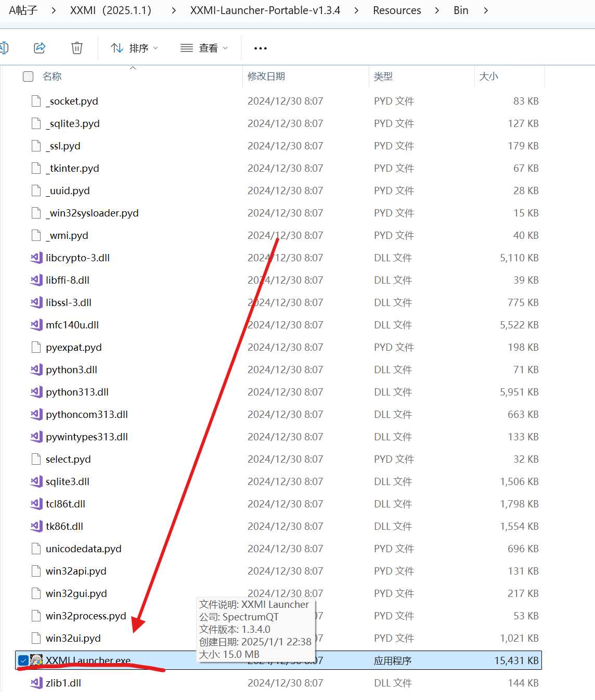Click the XXMI Launcher.exe application icon
The width and height of the screenshot is (595, 700).
[36, 660]
